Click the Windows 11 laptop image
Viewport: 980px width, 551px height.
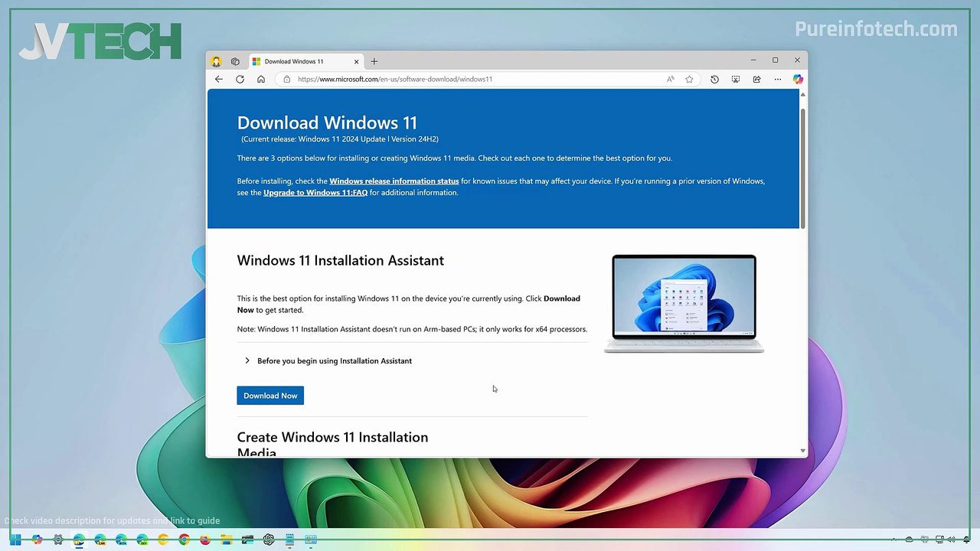pyautogui.click(x=684, y=304)
